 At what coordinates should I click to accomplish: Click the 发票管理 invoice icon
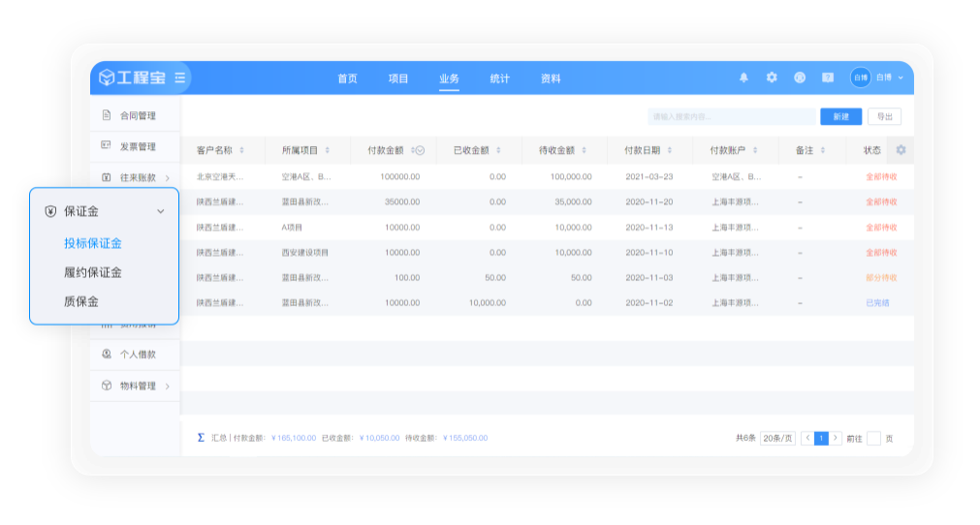[x=107, y=146]
